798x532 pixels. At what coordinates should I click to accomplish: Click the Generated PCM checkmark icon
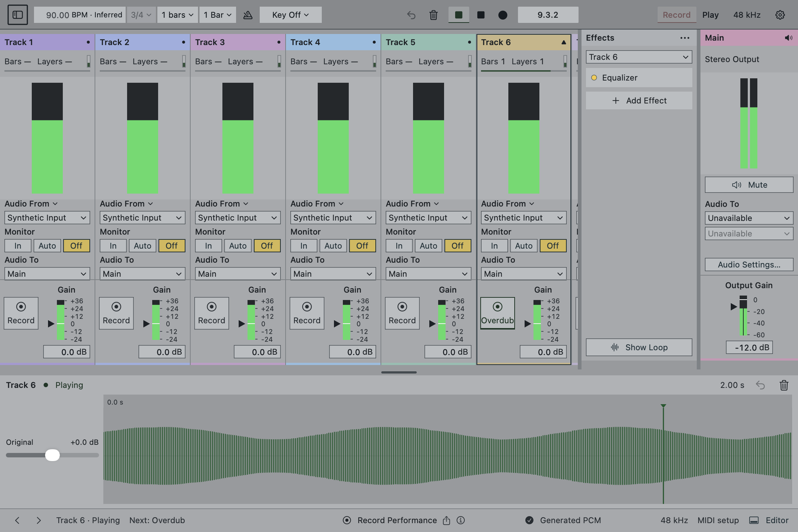[x=529, y=520]
